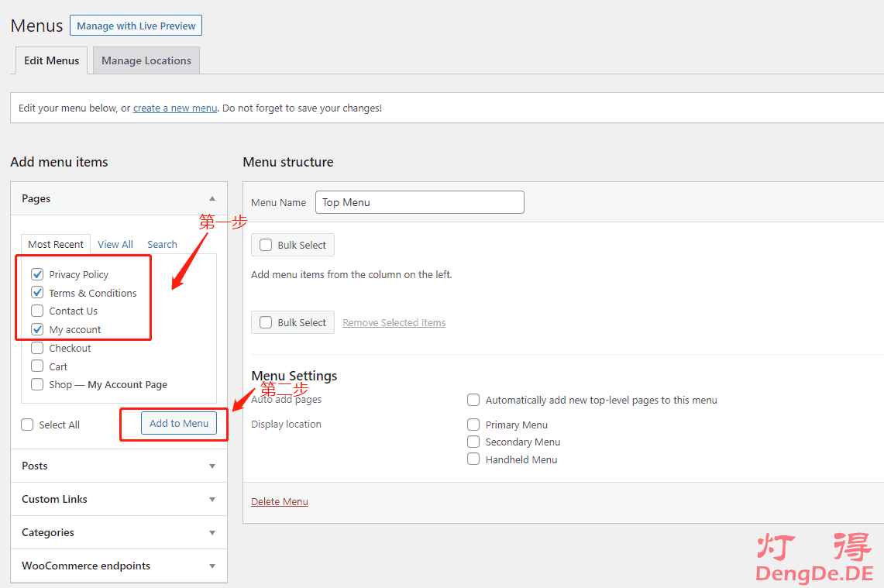Expand the Custom Links section

212,500
